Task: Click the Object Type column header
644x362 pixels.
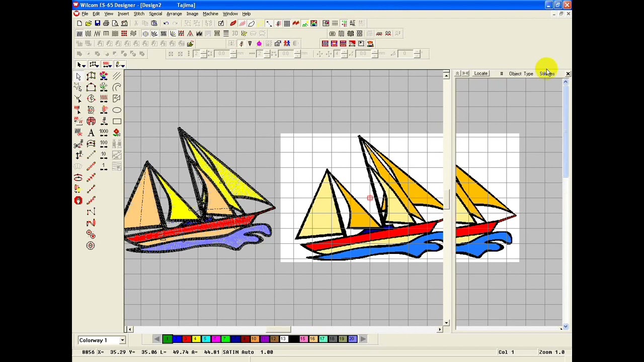Action: 521,74
